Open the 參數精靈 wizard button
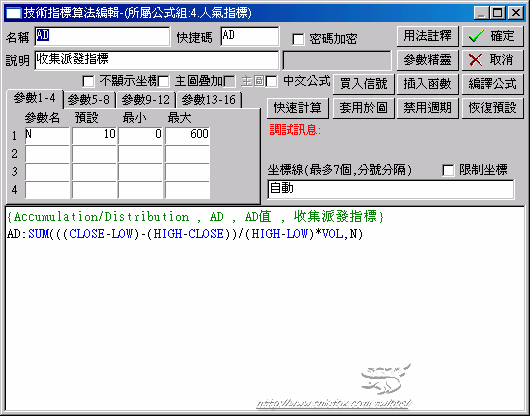The height and width of the screenshot is (416, 530). 427,60
